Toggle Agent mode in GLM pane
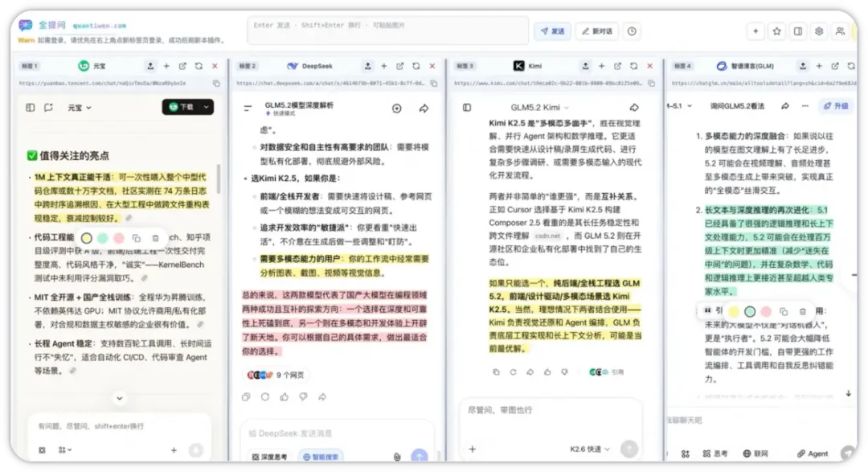 813,454
